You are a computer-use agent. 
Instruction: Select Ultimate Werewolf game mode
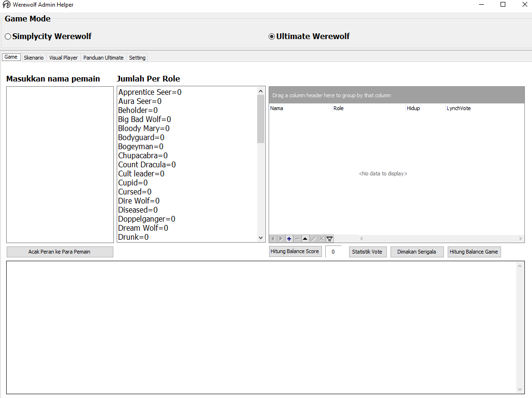[x=272, y=37]
